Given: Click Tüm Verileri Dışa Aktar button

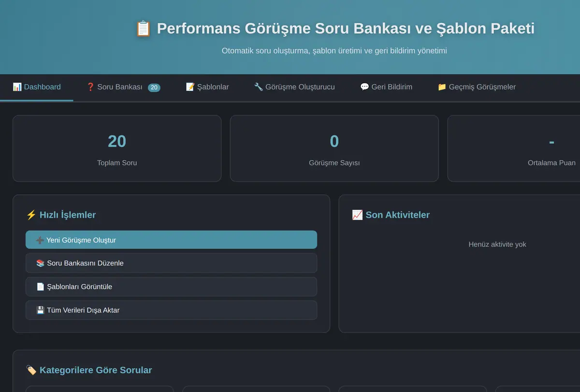Looking at the screenshot, I should coord(171,310).
